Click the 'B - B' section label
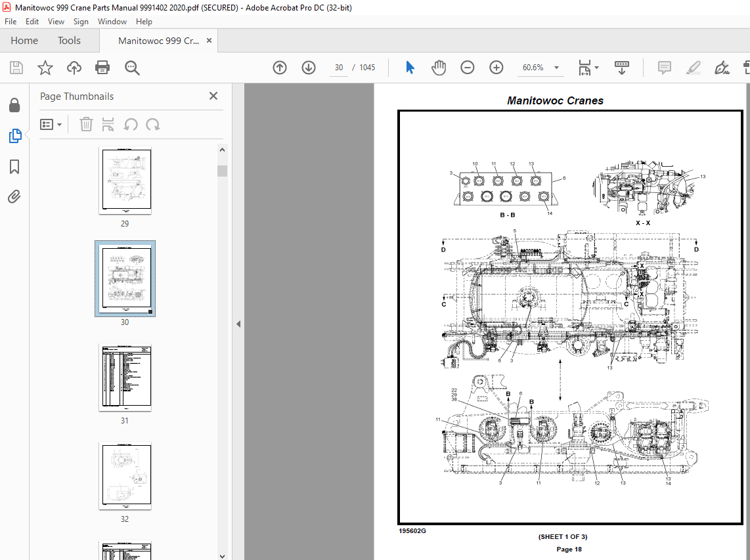Image resolution: width=750 pixels, height=560 pixels. tap(508, 215)
